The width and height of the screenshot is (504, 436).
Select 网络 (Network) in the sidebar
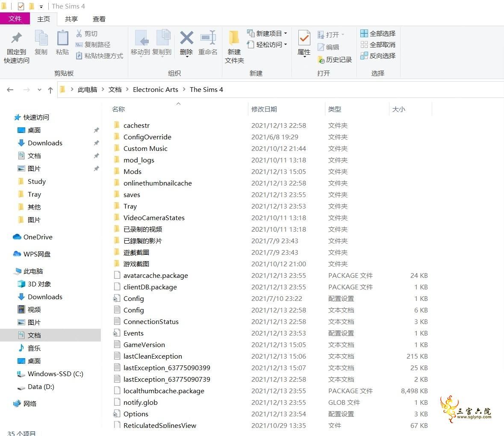25,404
